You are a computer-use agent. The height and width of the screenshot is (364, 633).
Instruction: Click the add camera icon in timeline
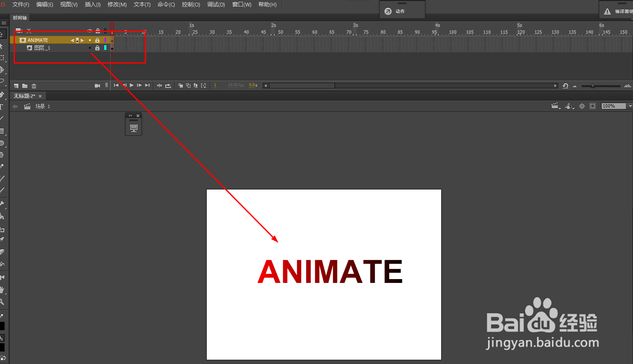pyautogui.click(x=97, y=86)
